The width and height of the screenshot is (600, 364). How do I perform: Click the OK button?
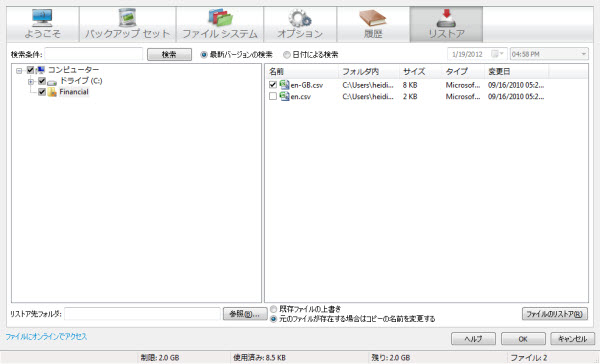(523, 339)
